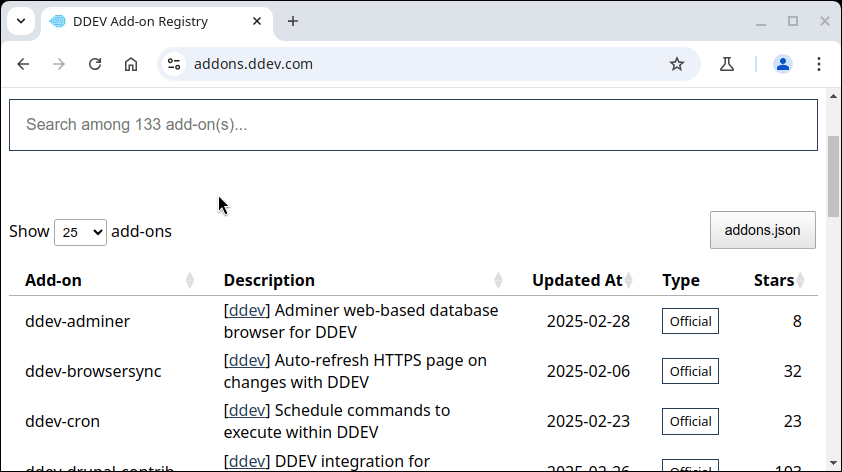Open ddev link in ddev-adminer description
The height and width of the screenshot is (472, 842).
coord(247,310)
